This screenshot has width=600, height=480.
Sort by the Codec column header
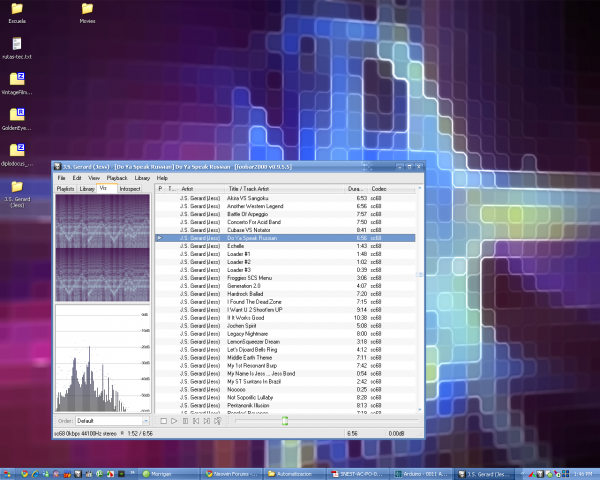(x=391, y=189)
